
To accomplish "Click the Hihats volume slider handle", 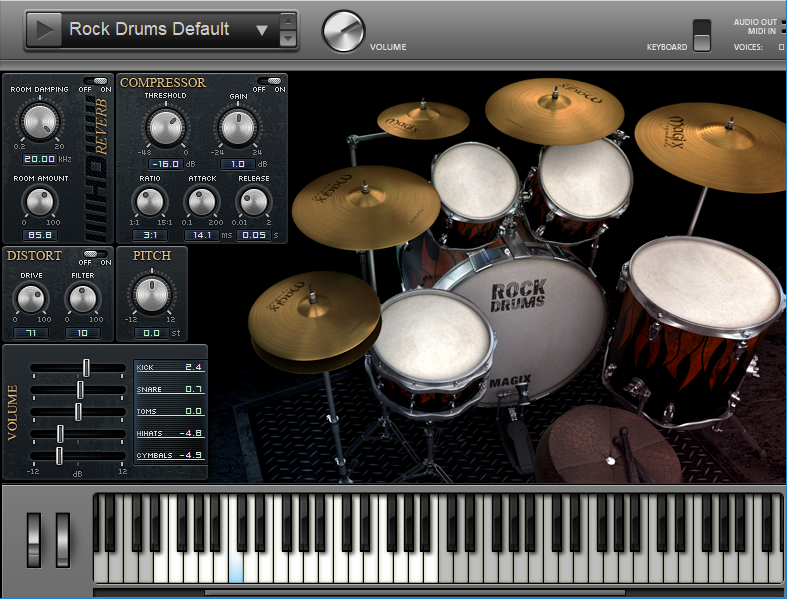I will click(x=60, y=434).
